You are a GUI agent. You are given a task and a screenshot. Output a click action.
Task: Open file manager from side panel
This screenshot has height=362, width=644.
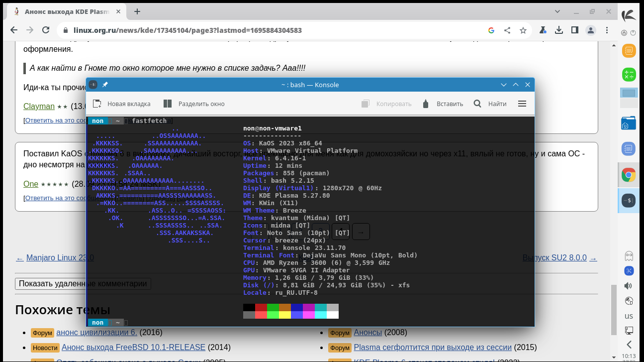click(x=629, y=122)
